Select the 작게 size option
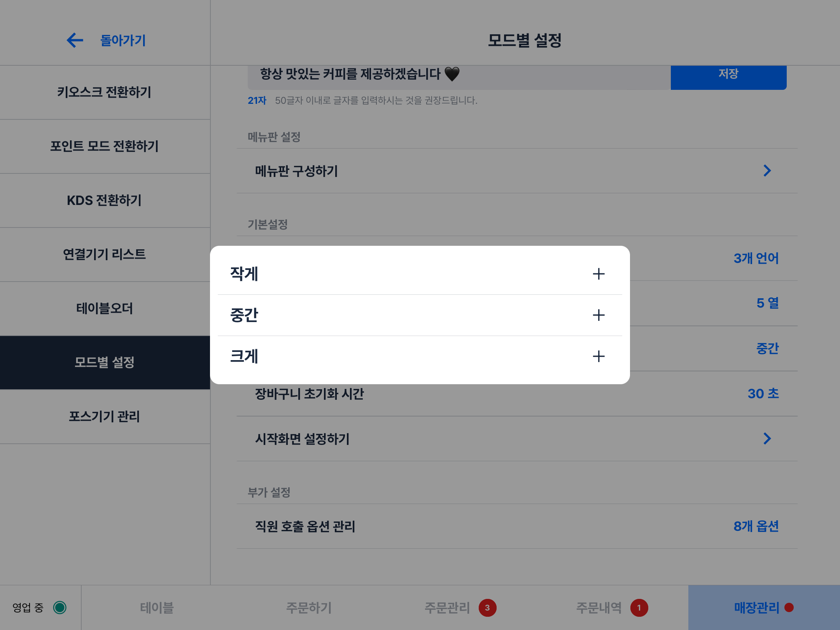840x630 pixels. click(244, 274)
